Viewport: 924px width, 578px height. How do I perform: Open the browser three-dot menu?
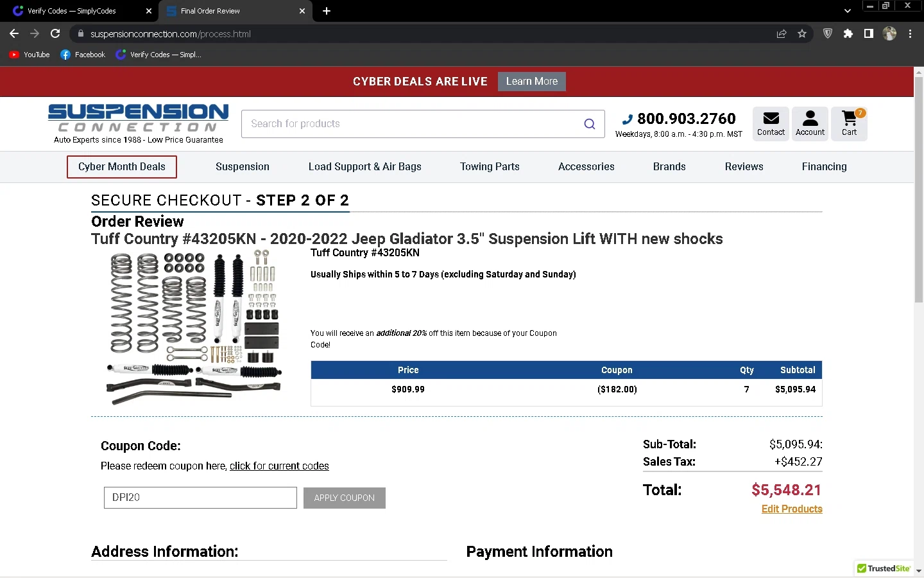pos(910,34)
